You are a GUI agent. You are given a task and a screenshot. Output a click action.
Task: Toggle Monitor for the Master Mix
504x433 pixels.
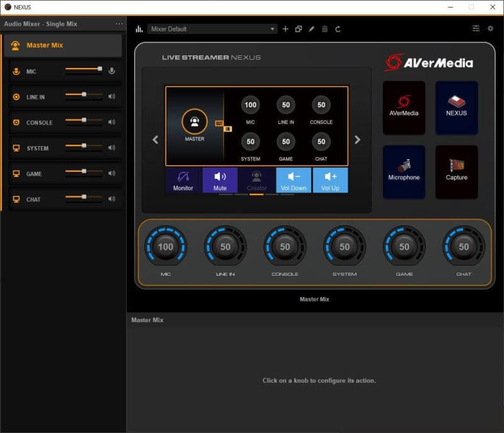point(183,181)
